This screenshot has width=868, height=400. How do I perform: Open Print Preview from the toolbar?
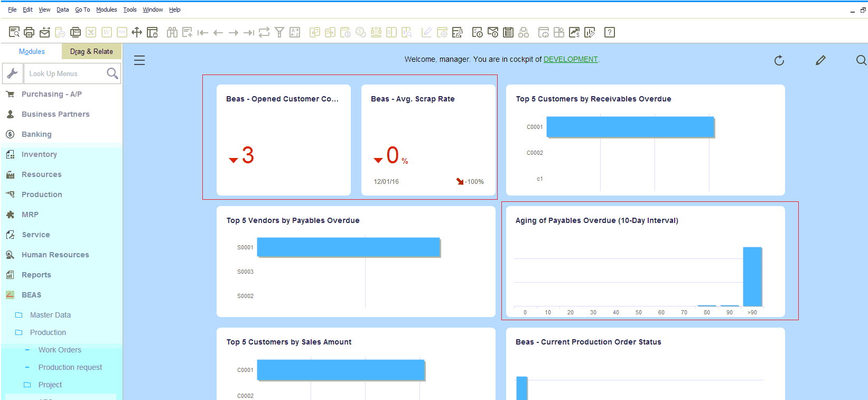point(14,32)
